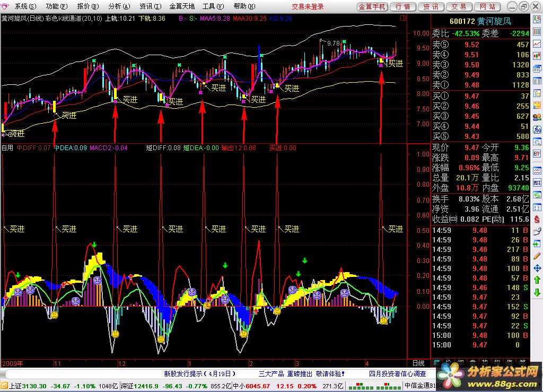Image resolution: width=543 pixels, height=392 pixels.
Task: Click the hierarchy tree icon
Action: click(x=537, y=93)
